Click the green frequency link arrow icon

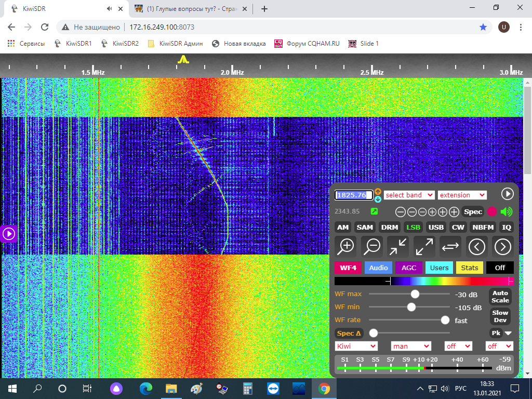pyautogui.click(x=374, y=211)
